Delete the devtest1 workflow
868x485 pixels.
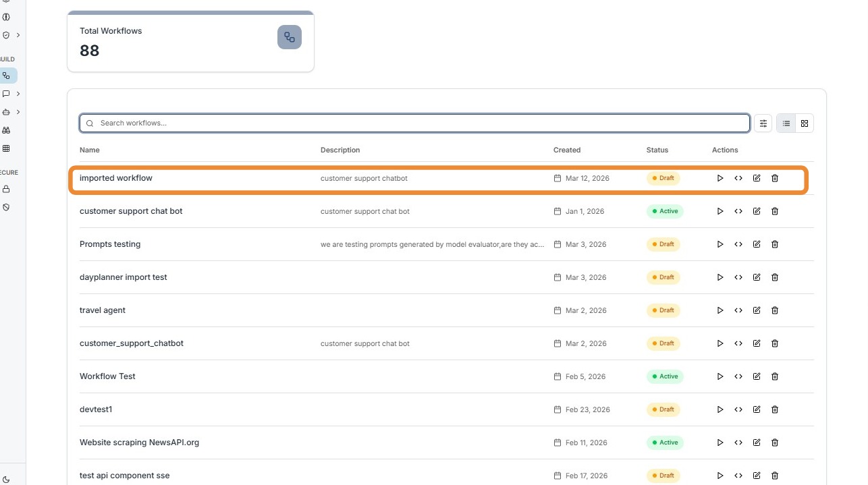click(x=775, y=409)
